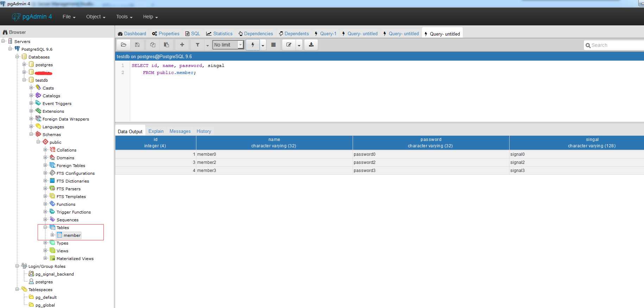Open the Object menu
Screen dimensions: 644x308
click(96, 17)
